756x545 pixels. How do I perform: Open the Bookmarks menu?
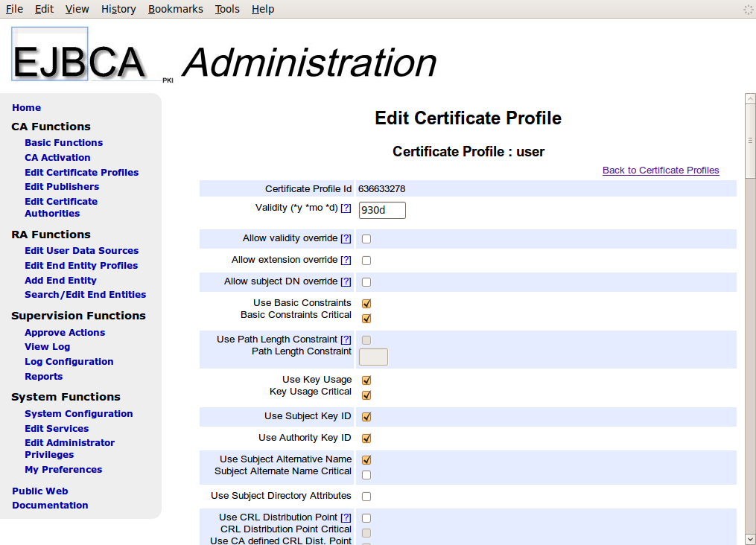point(175,9)
